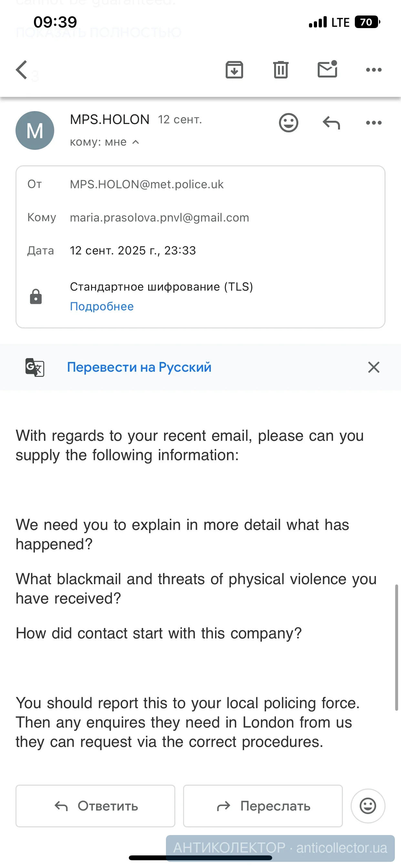
Task: Archive this email with the archive icon
Action: tap(234, 70)
